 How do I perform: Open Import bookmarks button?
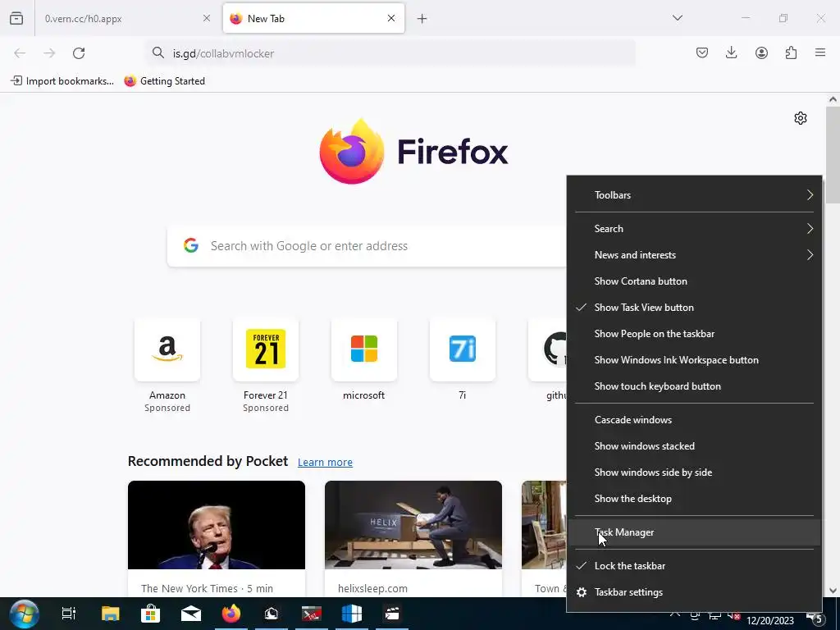[x=62, y=81]
